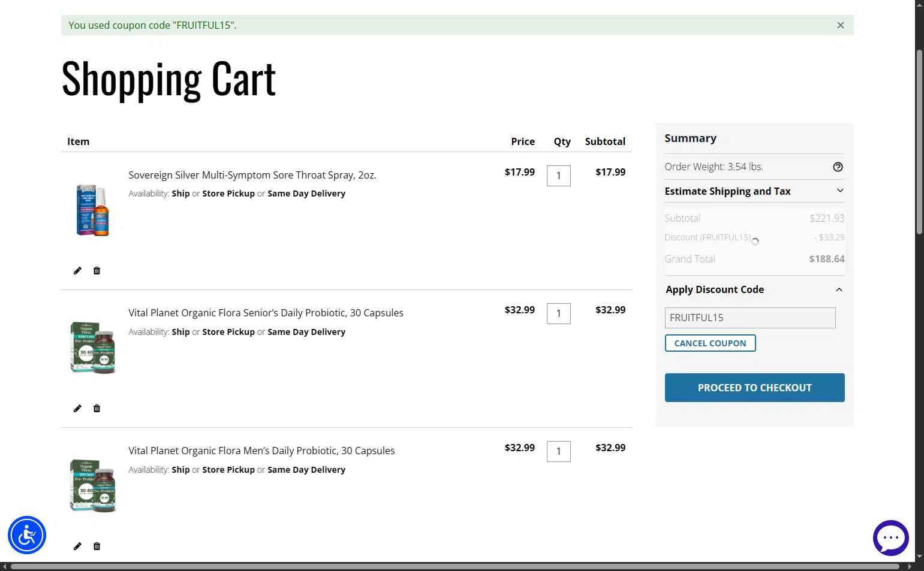Viewport: 924px width, 571px height.
Task: Click the horizontal scrollbar at bottom
Action: 455,566
